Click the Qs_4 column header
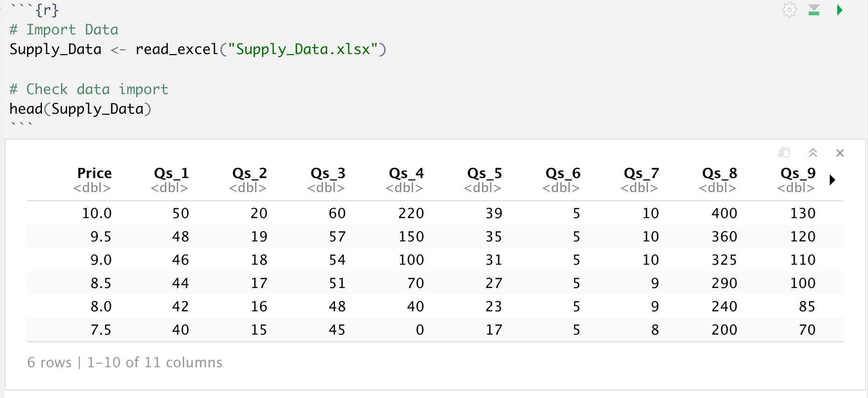 pos(406,173)
